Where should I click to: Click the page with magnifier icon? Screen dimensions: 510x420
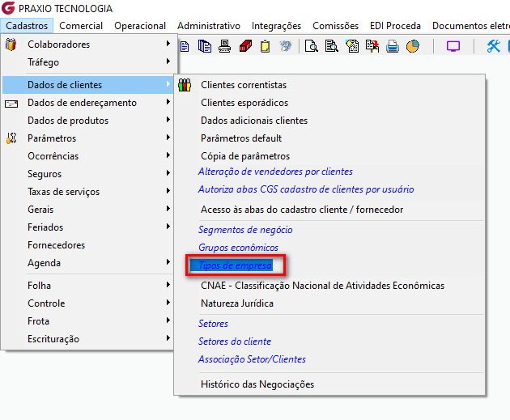[x=312, y=46]
